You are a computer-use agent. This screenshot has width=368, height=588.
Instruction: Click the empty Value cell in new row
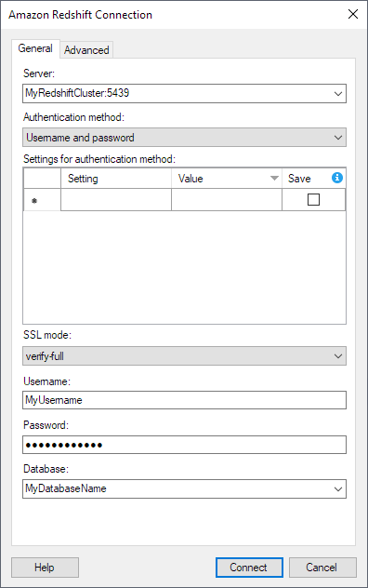click(x=227, y=199)
